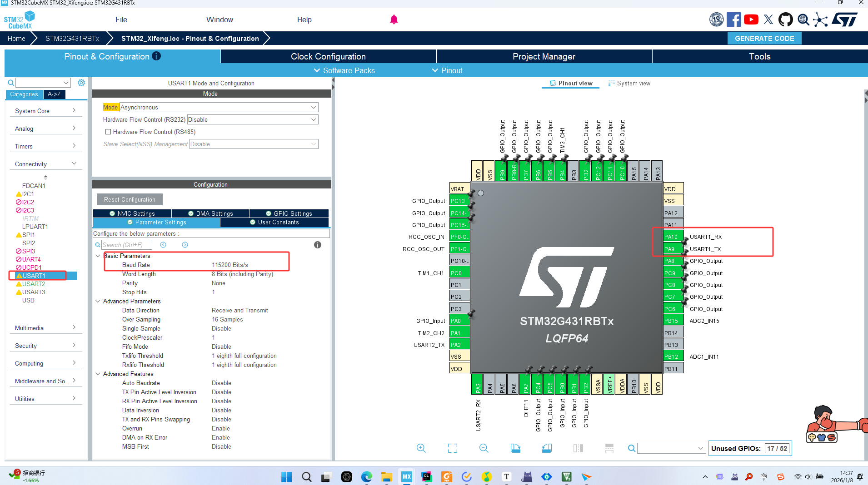The height and width of the screenshot is (485, 868).
Task: Click the Windows Start button
Action: [286, 476]
